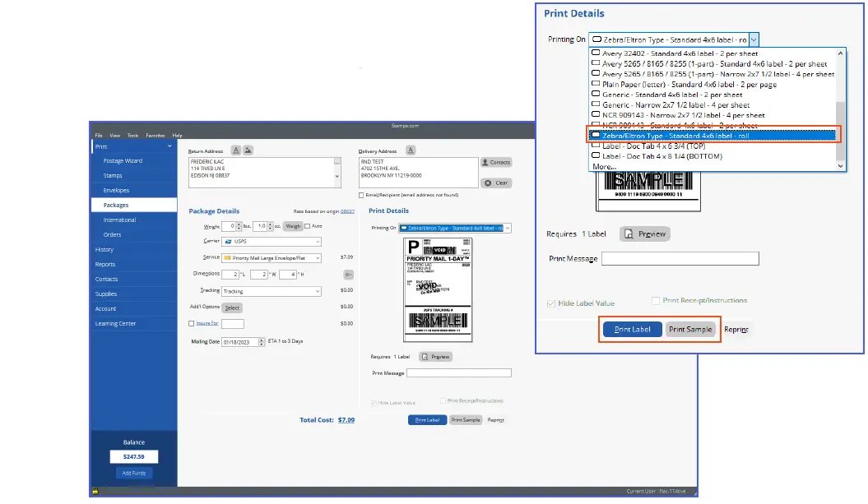Viewport: 868px width, 504px height.
Task: Adjust the weight lbs stepper
Action: 239,226
